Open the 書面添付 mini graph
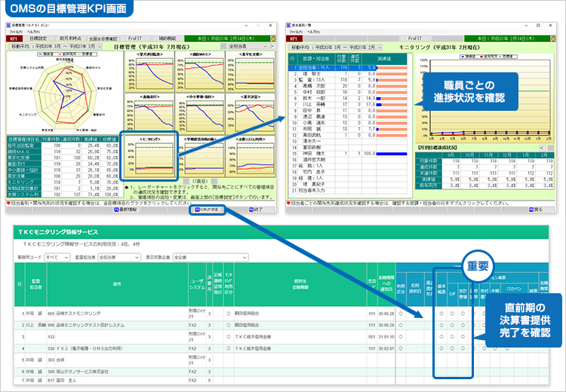566x392 pixels. coord(149,114)
